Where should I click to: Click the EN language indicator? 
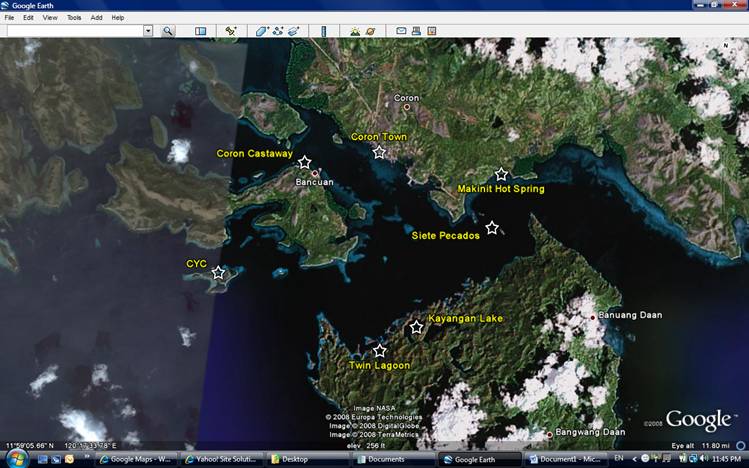pyautogui.click(x=619, y=458)
